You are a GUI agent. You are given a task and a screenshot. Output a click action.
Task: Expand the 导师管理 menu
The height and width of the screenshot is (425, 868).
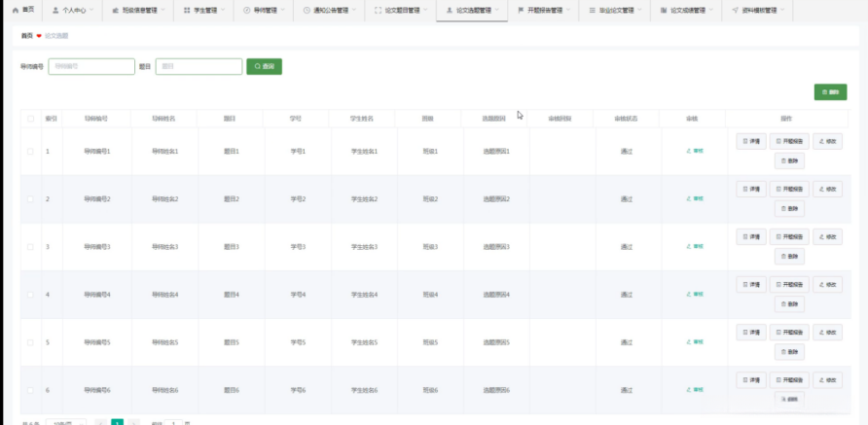264,10
